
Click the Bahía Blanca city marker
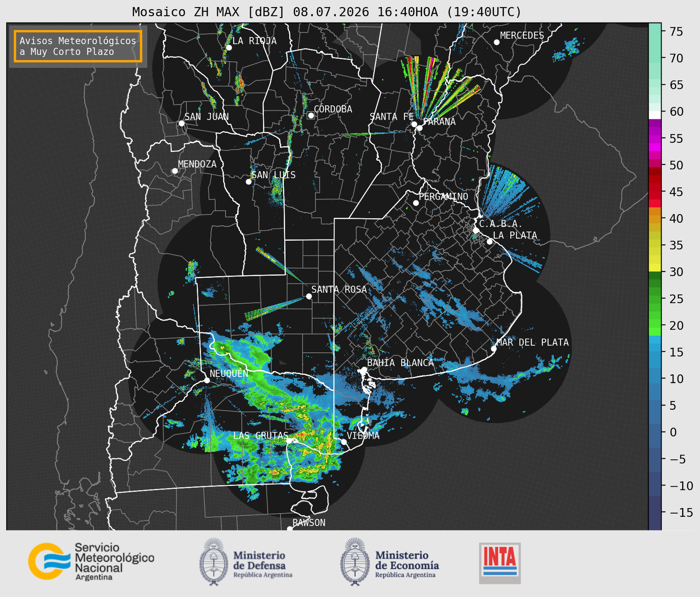[364, 369]
